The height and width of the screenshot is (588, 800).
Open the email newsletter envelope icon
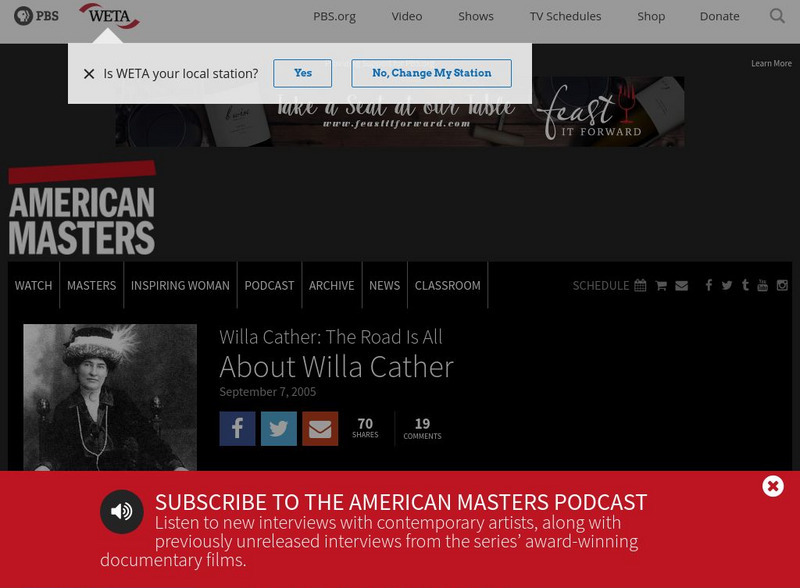(681, 285)
